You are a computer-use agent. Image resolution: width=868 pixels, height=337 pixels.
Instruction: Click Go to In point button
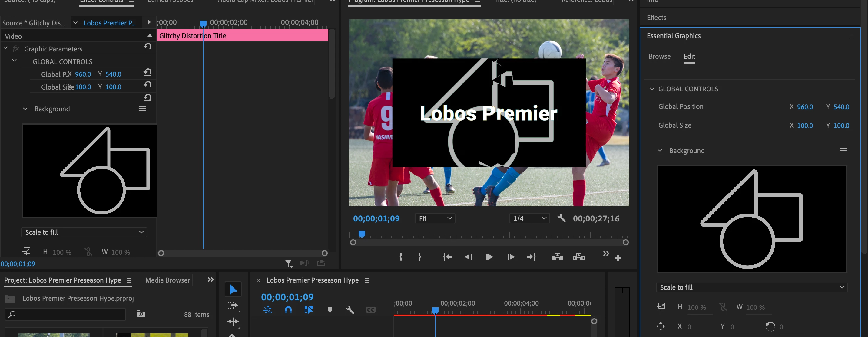point(447,257)
